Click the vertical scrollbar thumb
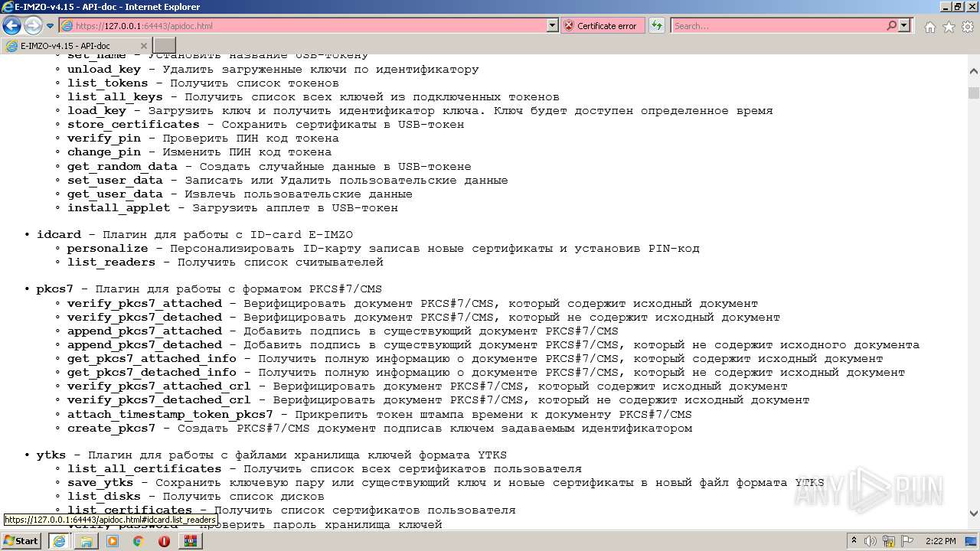The width and height of the screenshot is (980, 551). click(x=973, y=93)
